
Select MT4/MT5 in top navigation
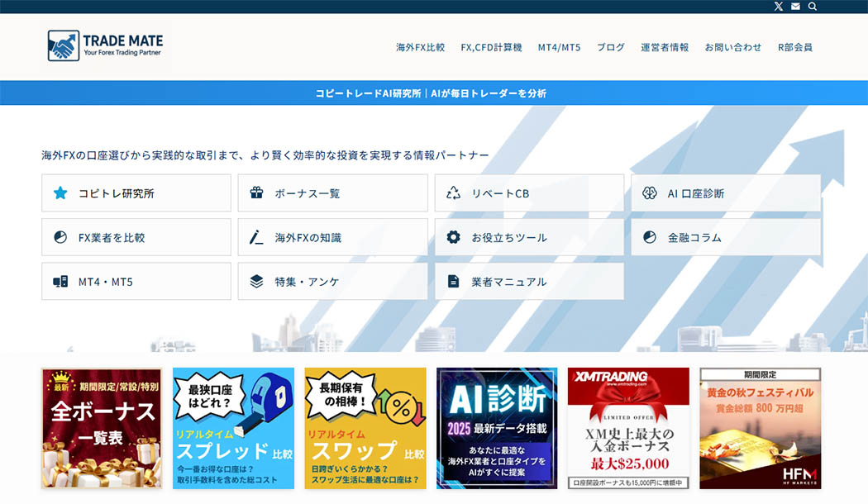[559, 47]
